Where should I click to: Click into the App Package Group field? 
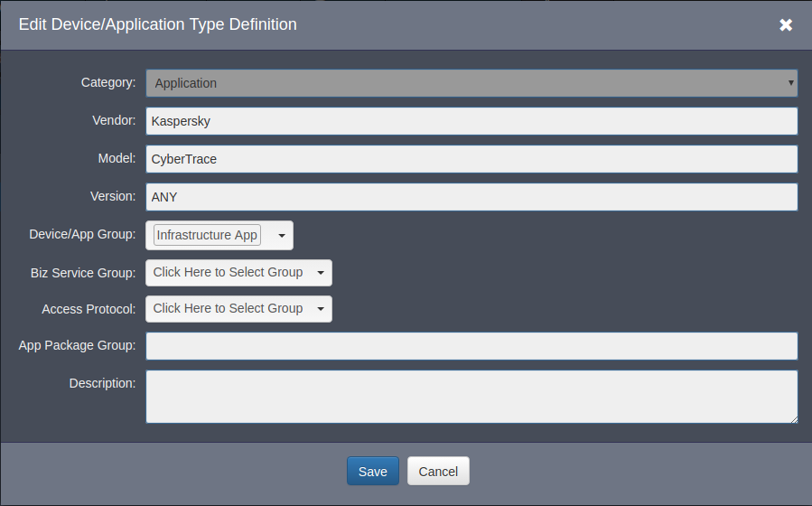click(471, 346)
